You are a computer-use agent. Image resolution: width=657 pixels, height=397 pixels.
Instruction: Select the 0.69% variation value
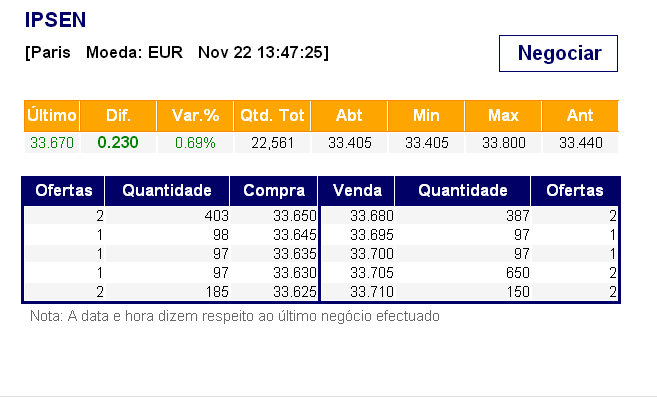tap(195, 143)
